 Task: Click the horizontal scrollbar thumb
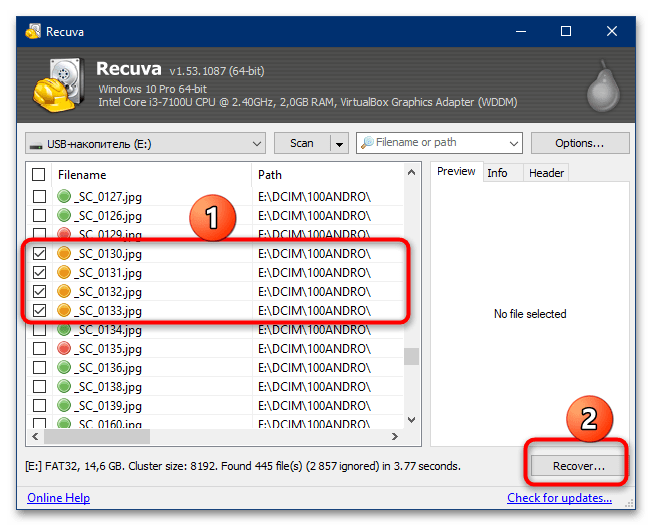(x=97, y=437)
